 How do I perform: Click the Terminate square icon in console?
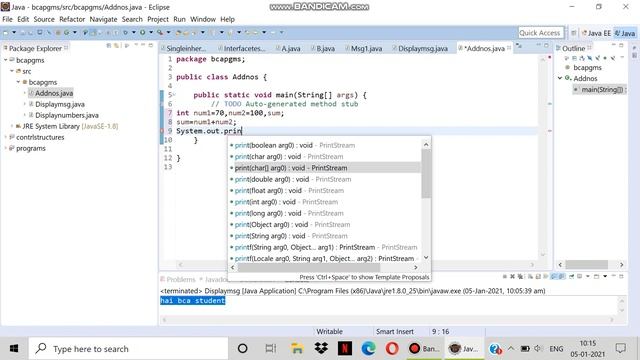[x=504, y=277]
